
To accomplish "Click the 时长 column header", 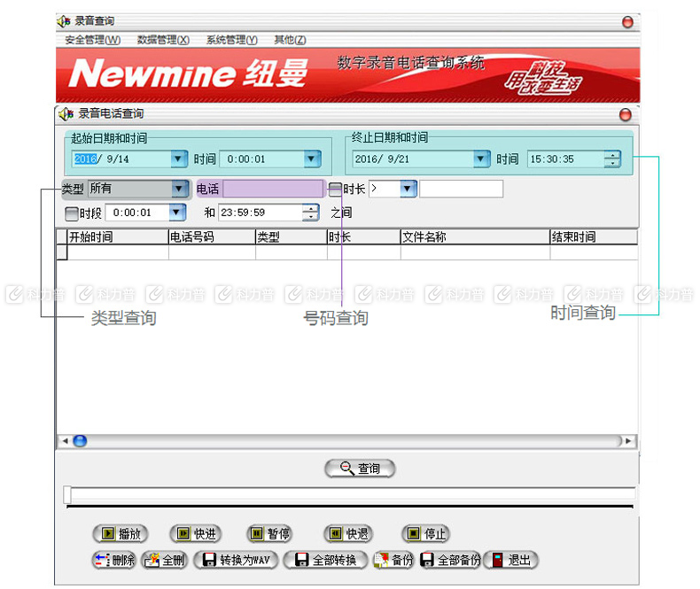I will 363,237.
